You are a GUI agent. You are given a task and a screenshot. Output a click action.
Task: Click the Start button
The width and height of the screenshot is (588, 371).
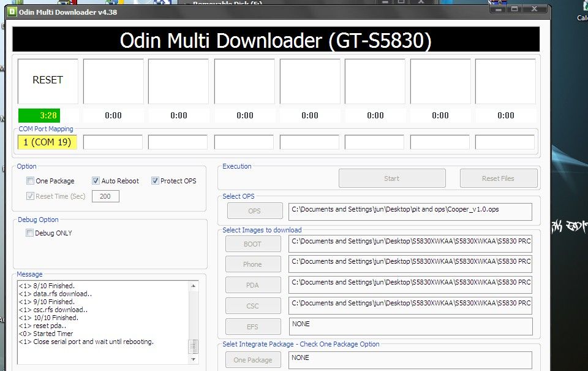click(392, 178)
